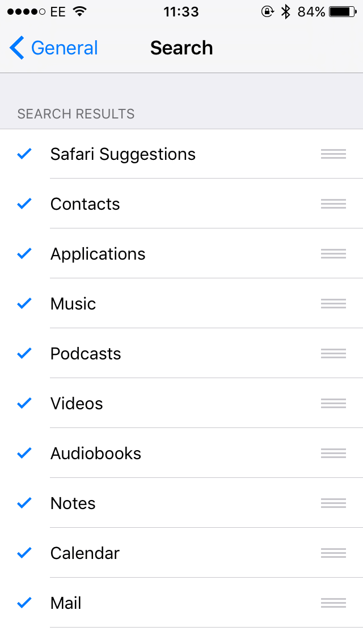Select the Calendar row
The width and height of the screenshot is (363, 644).
pyautogui.click(x=181, y=553)
